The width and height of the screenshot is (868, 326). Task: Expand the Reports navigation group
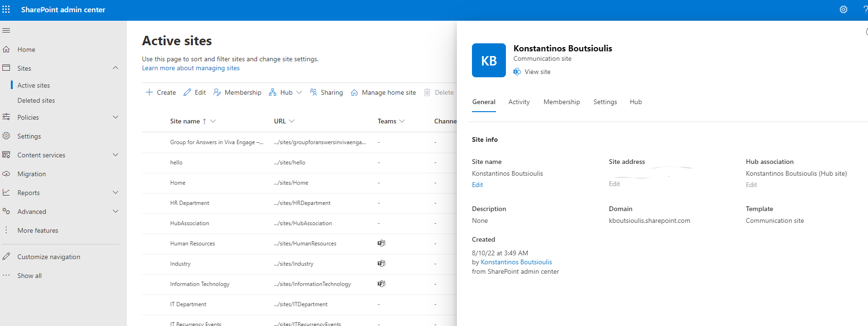(x=116, y=192)
